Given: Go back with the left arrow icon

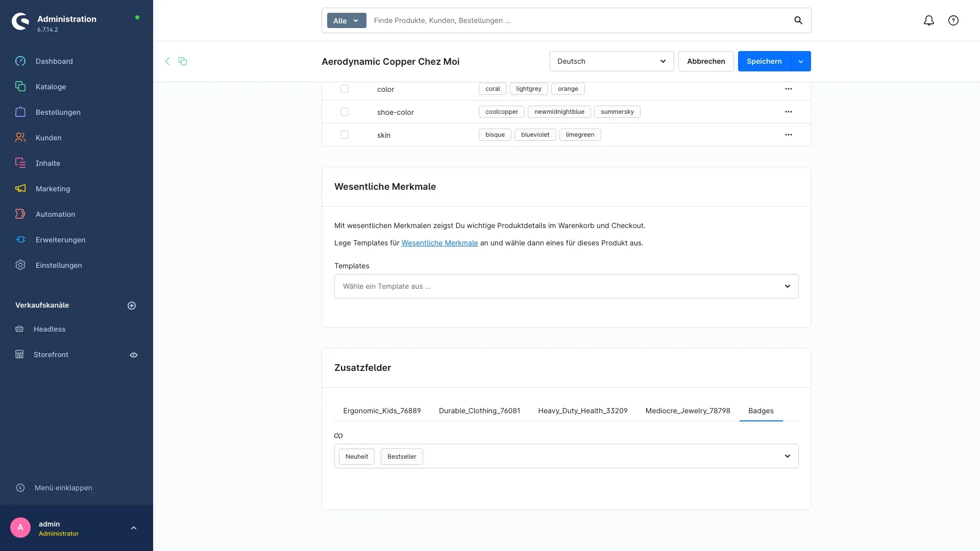Looking at the screenshot, I should point(167,61).
